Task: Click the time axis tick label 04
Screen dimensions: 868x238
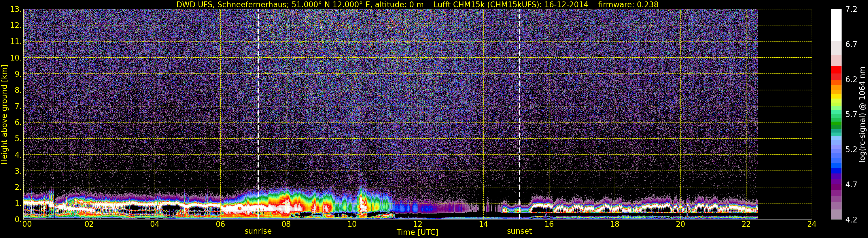Action: (155, 224)
